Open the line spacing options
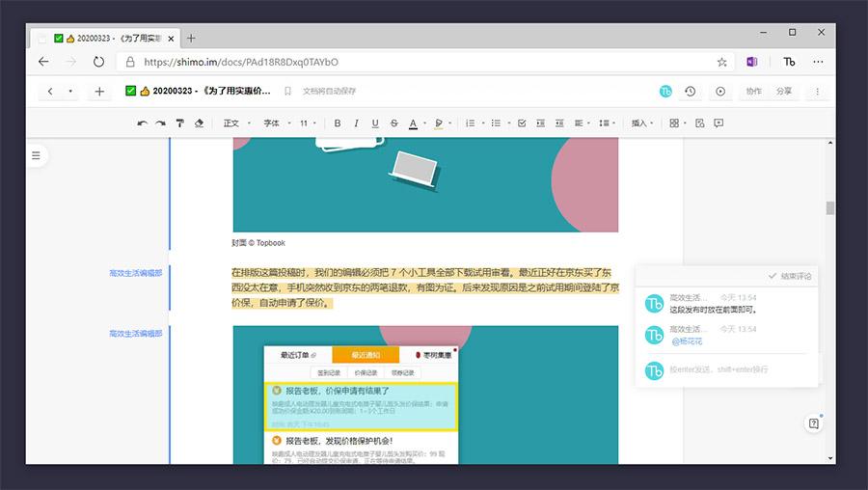Image resolution: width=868 pixels, height=490 pixels. tap(608, 123)
